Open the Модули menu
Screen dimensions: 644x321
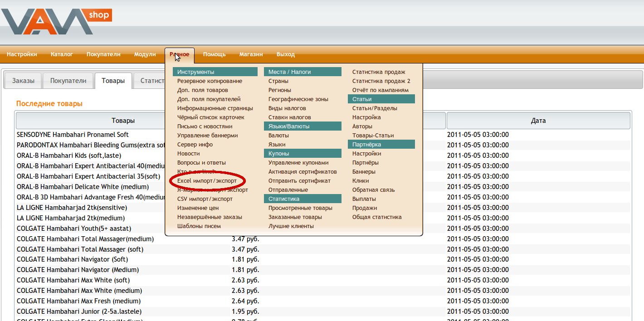coord(145,54)
